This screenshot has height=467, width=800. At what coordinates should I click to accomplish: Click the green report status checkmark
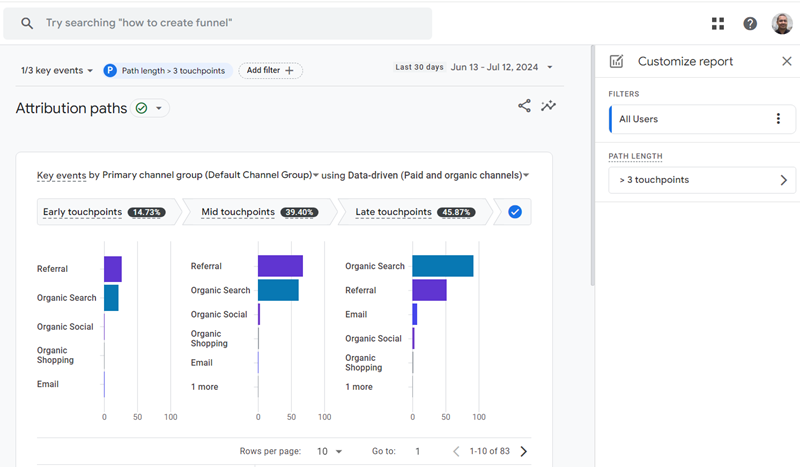click(141, 108)
